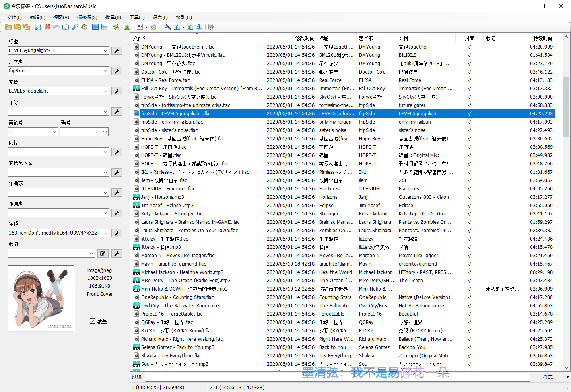Open the 视图(V) menu
Screen dimensions: 571x392
pyautogui.click(x=61, y=17)
